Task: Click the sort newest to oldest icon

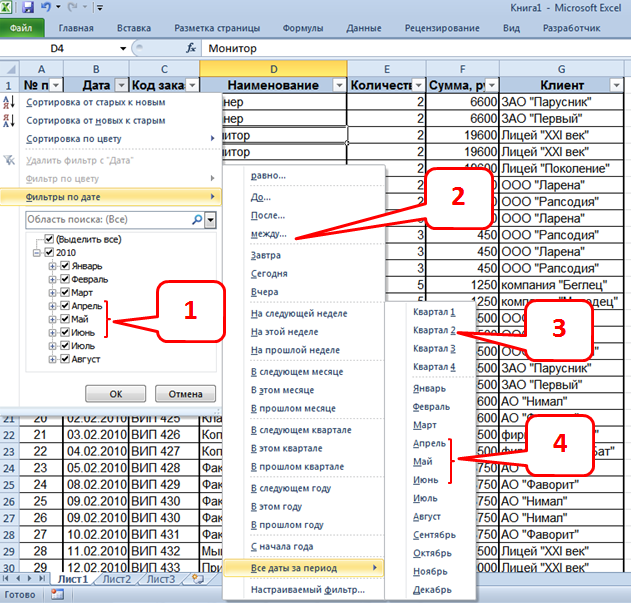Action: (x=11, y=121)
